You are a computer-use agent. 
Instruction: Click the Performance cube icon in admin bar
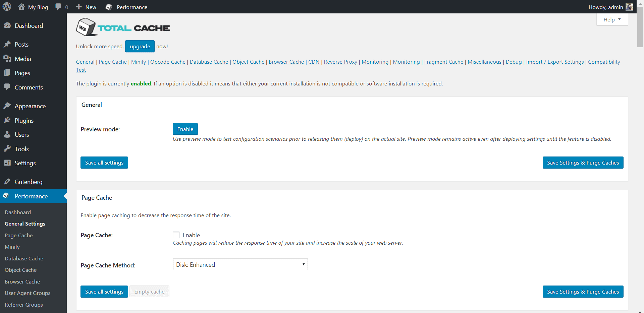click(x=109, y=7)
